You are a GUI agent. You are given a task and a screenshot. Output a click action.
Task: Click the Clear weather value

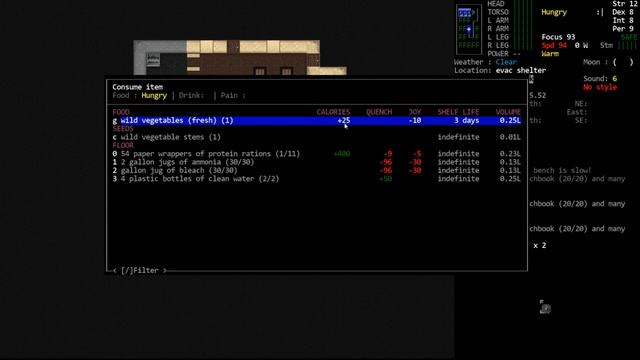pos(506,62)
